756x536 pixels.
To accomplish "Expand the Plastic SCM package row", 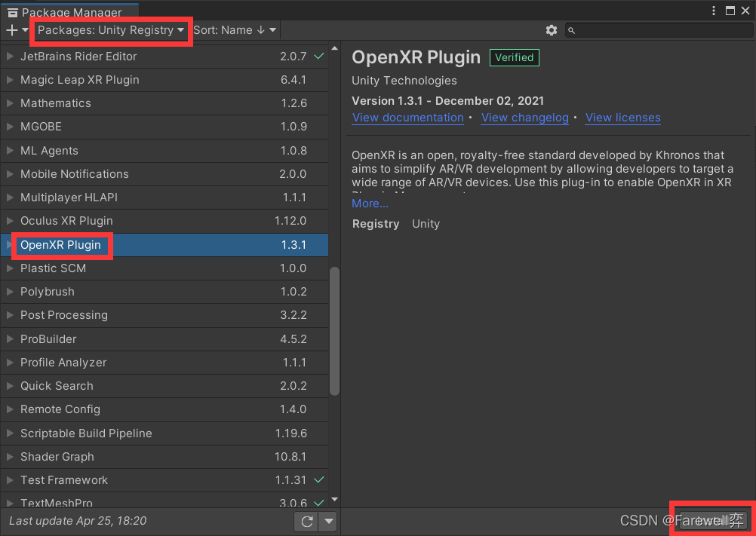I will coord(10,268).
